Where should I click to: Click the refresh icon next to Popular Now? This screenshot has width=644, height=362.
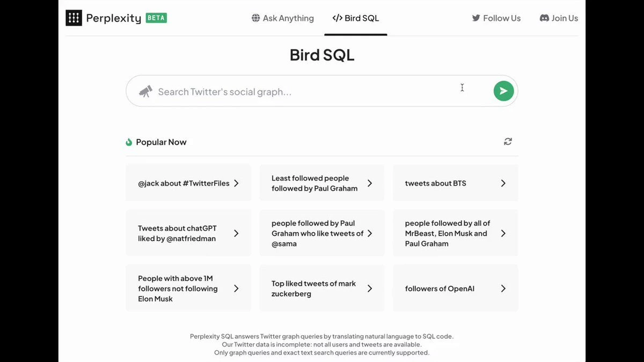click(x=508, y=141)
